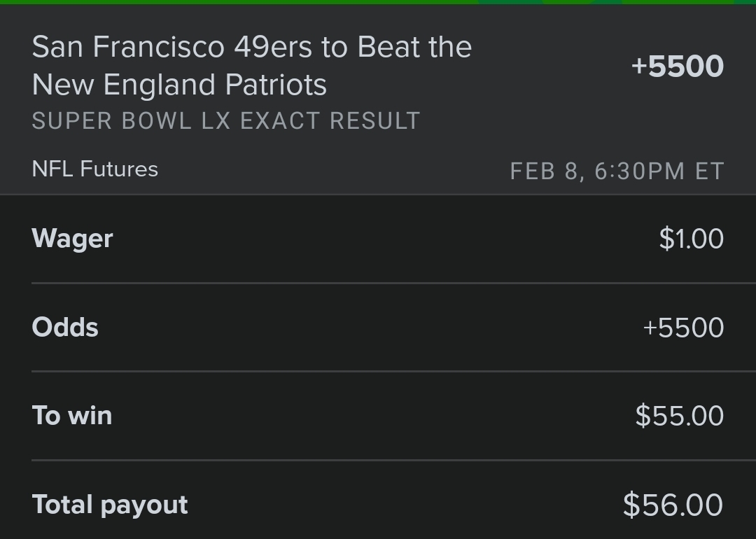The width and height of the screenshot is (756, 539).
Task: Click the San Francisco 49ers team name
Action: (171, 47)
